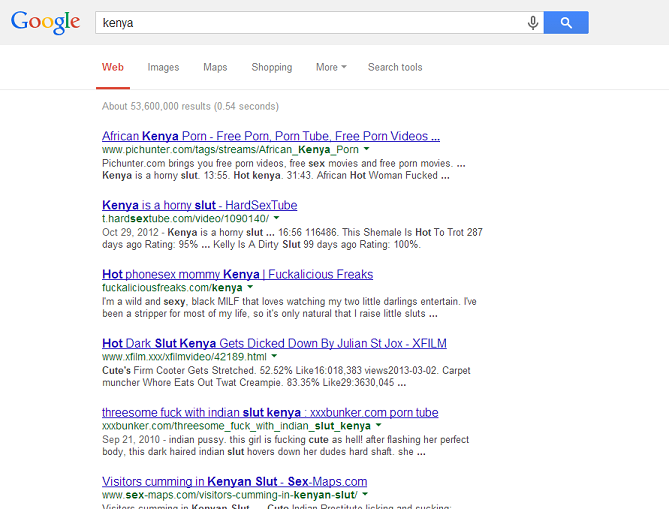Open the xxxbunker.com result link

(x=270, y=413)
